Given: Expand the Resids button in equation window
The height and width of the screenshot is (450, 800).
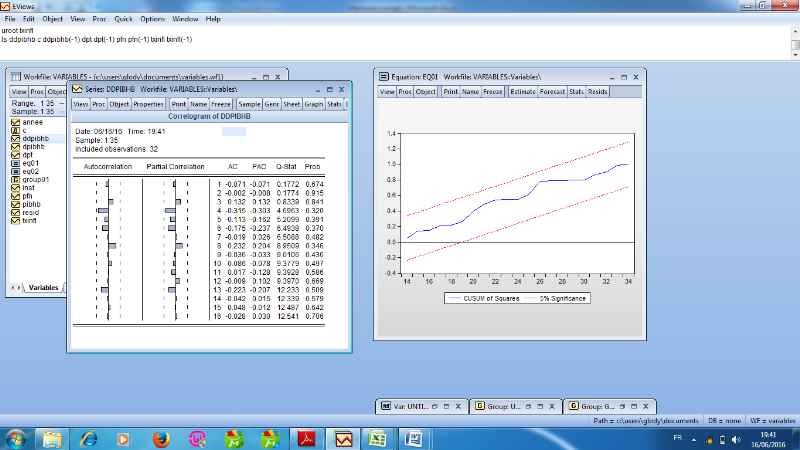Looking at the screenshot, I should 598,92.
